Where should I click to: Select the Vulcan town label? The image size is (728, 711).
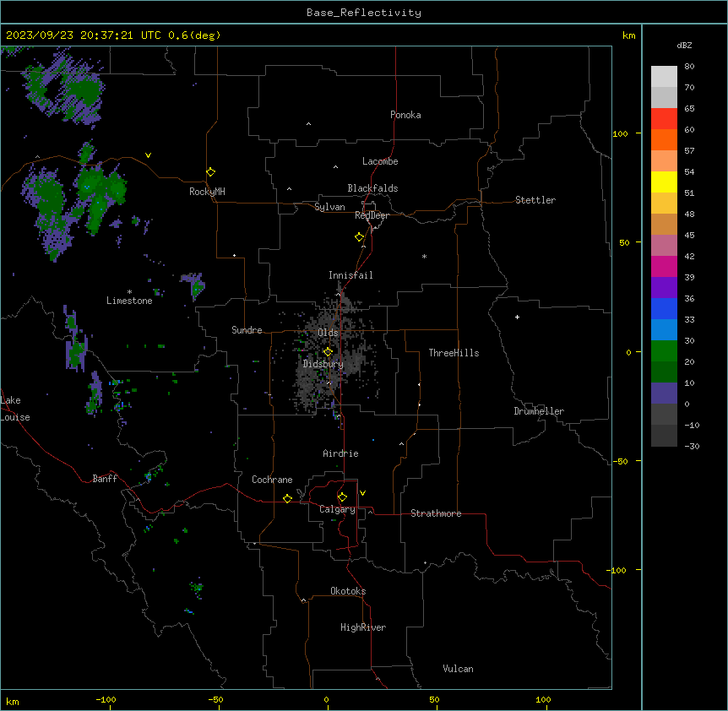458,669
